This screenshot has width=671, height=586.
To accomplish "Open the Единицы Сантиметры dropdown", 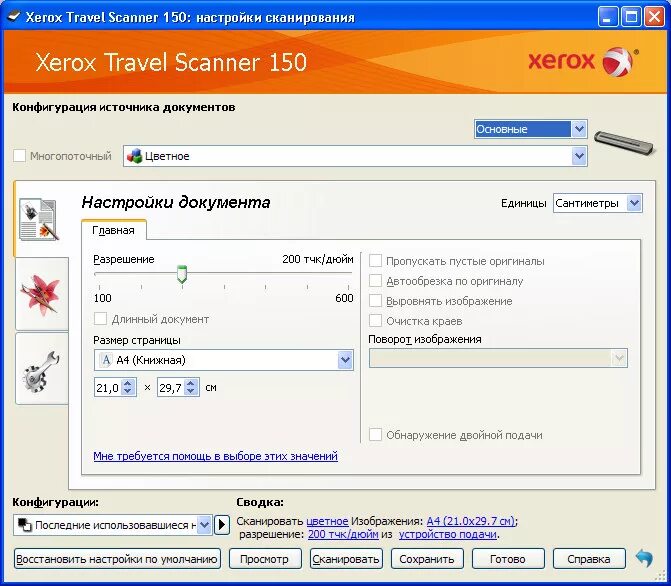I will [597, 203].
